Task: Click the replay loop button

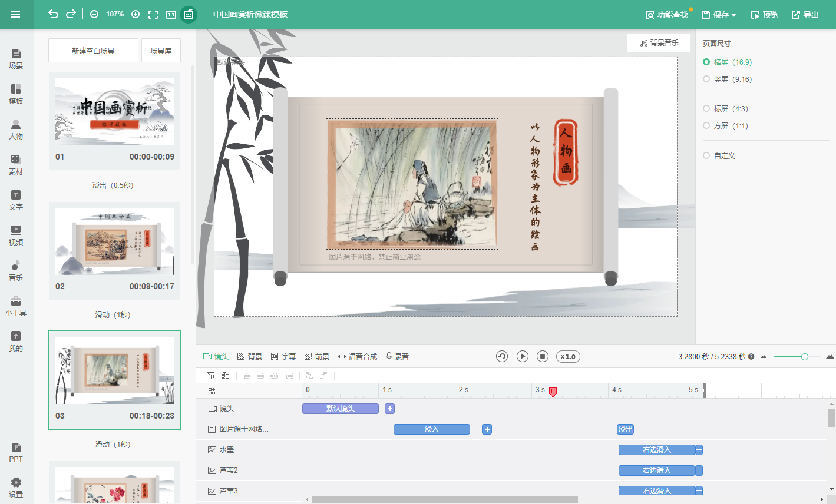Action: point(502,356)
